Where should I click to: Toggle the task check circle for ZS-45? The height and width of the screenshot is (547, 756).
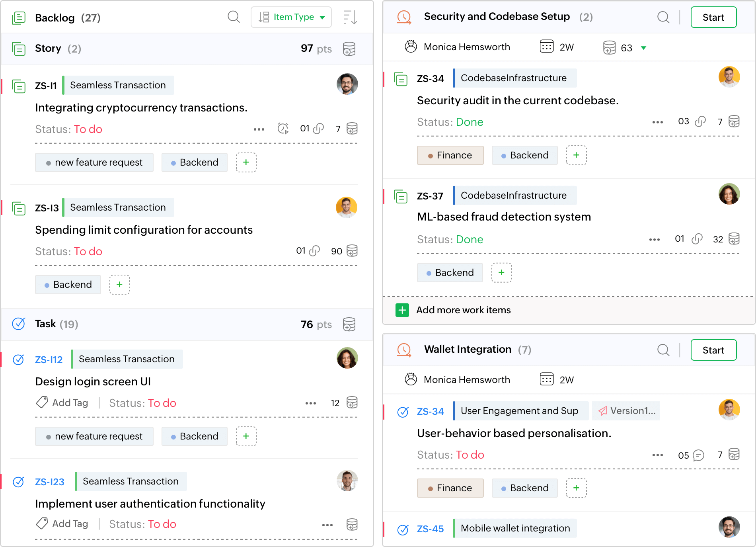(x=403, y=529)
